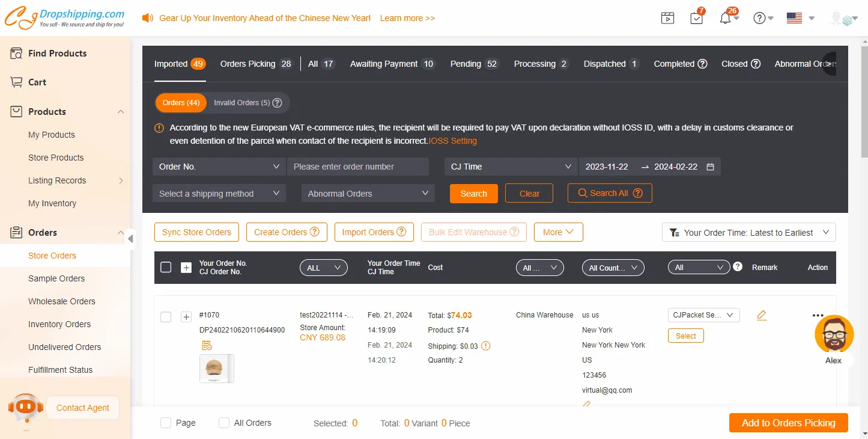Viewport: 868px width, 439px height.
Task: Toggle the header select-all checkbox
Action: (x=166, y=268)
